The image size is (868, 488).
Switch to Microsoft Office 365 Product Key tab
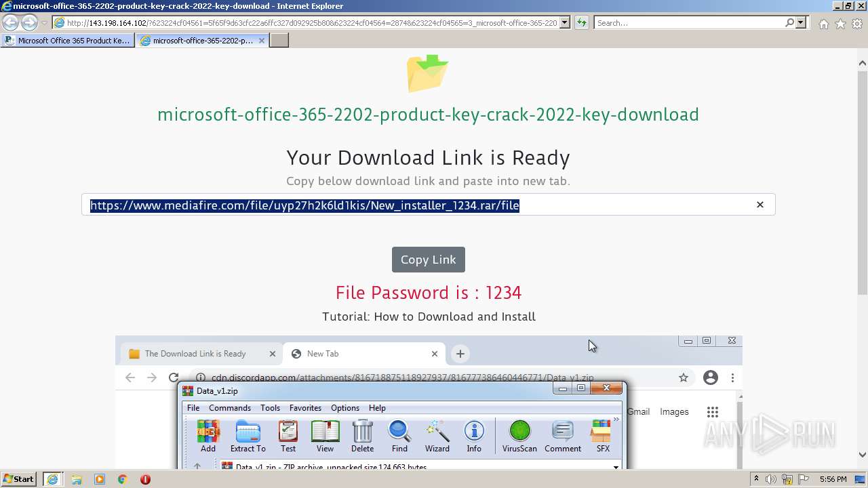(x=68, y=41)
